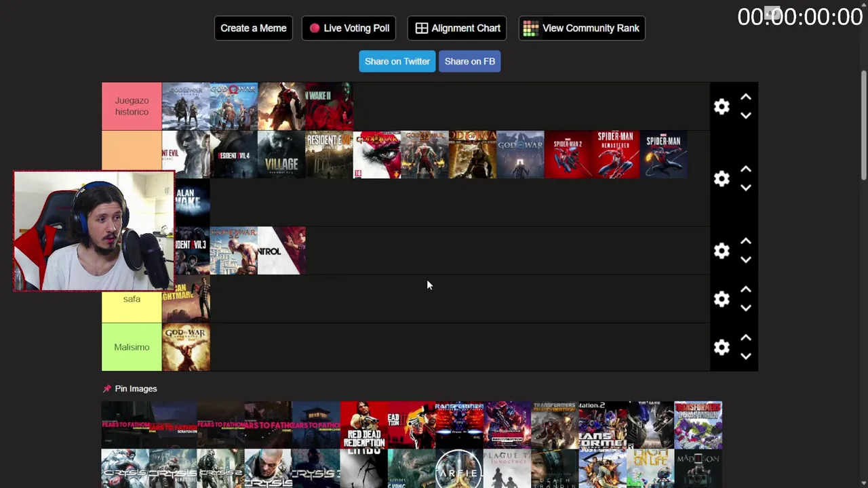The image size is (868, 488).
Task: Share the tier list on FB
Action: [x=470, y=61]
